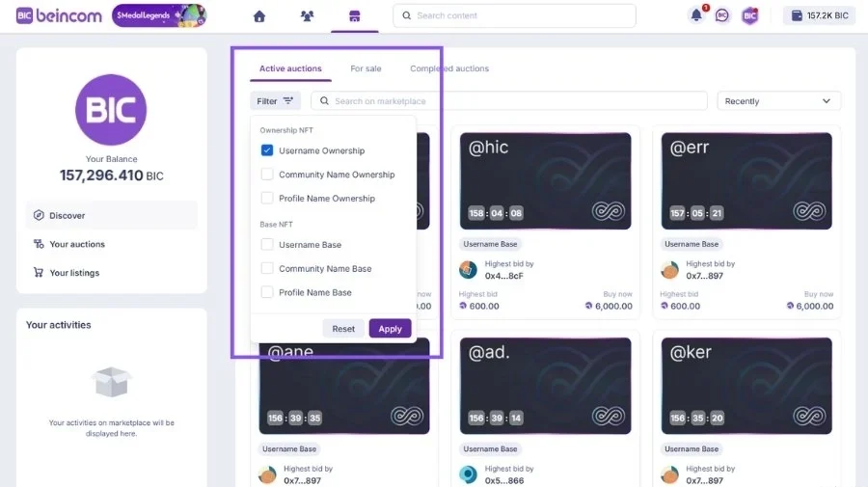This screenshot has width=868, height=487.
Task: Open the Communities people icon
Action: [308, 16]
